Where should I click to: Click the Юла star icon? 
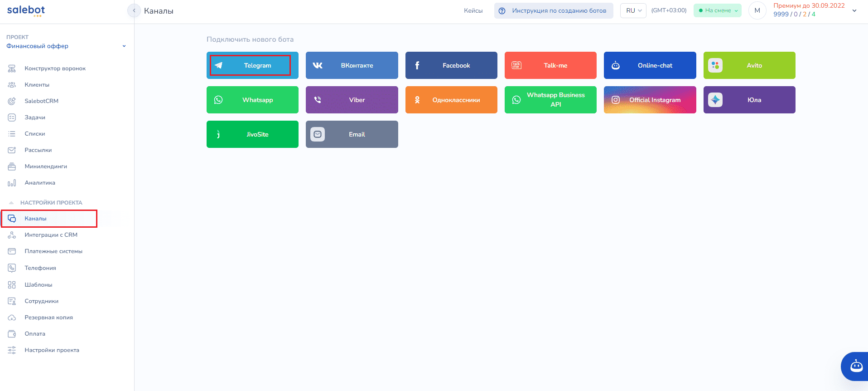tap(715, 100)
